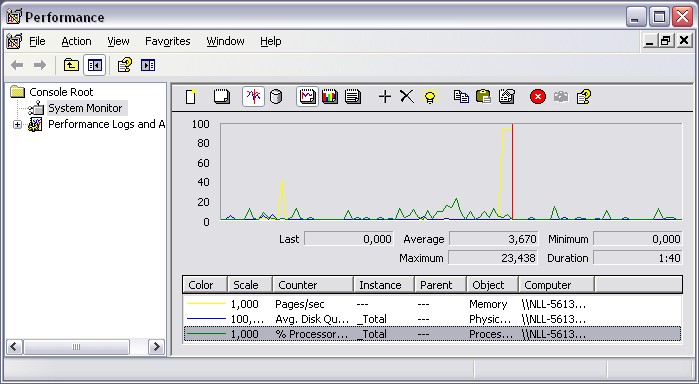Click the Forward arrow in the toolbar

(40, 65)
